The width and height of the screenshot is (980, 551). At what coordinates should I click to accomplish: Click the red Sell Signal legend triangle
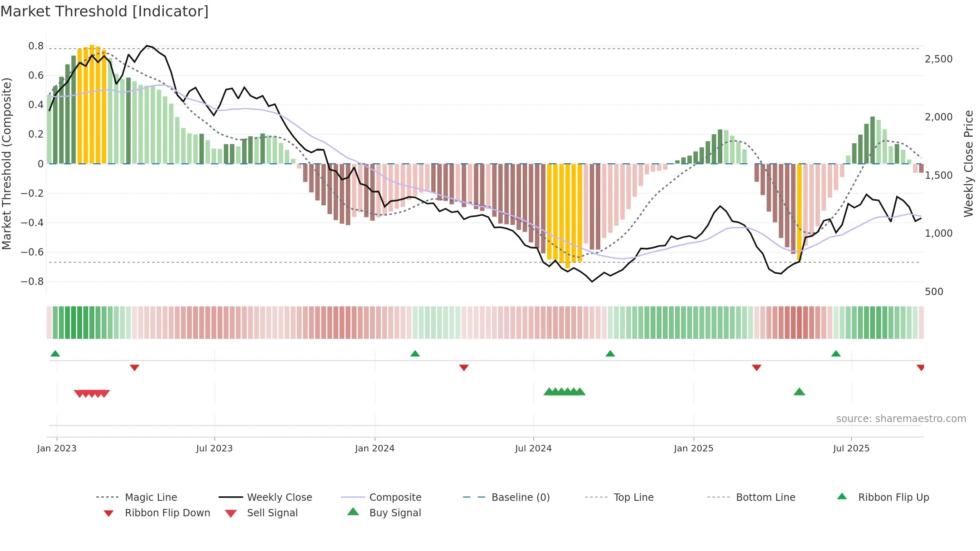pyautogui.click(x=231, y=513)
